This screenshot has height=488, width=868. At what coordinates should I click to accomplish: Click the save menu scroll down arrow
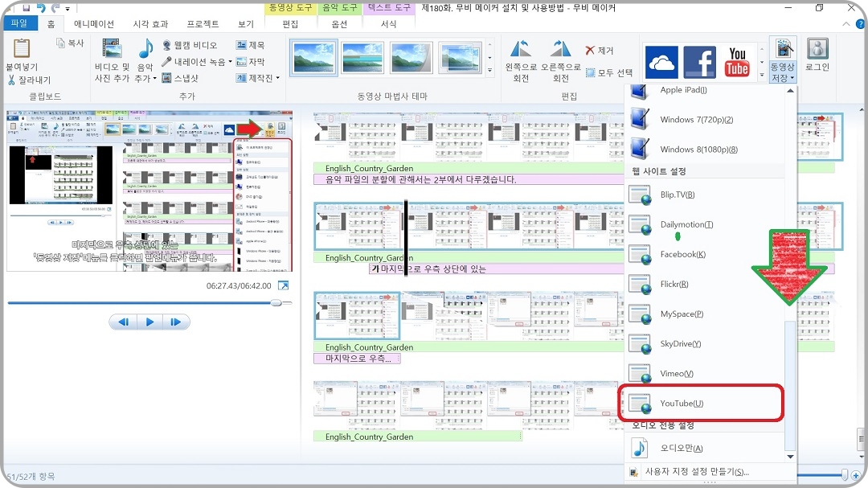tap(791, 457)
